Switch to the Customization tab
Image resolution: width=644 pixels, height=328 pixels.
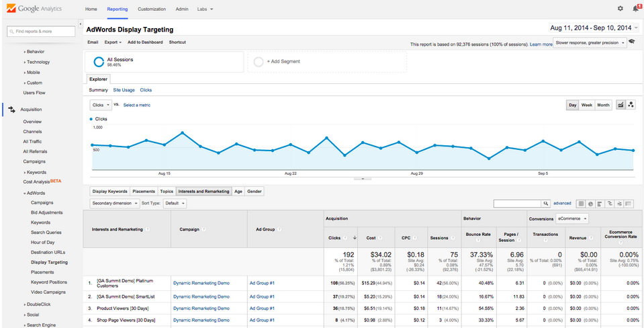(152, 9)
